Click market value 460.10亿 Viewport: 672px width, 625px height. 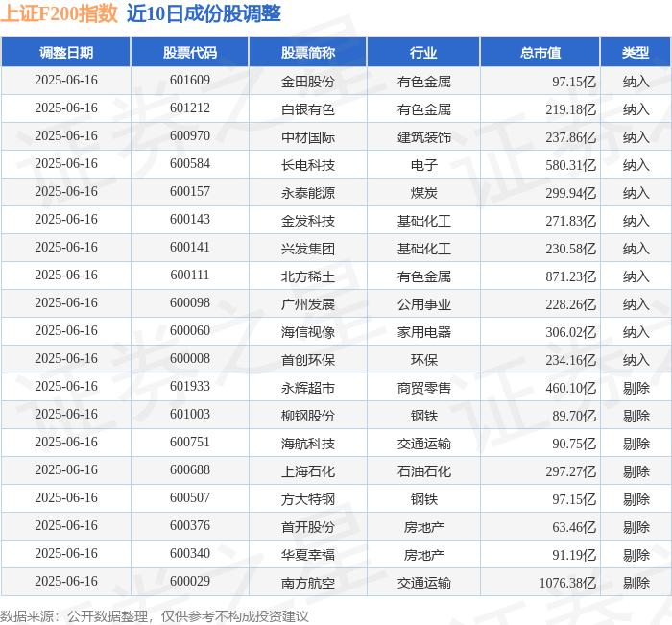click(x=570, y=388)
